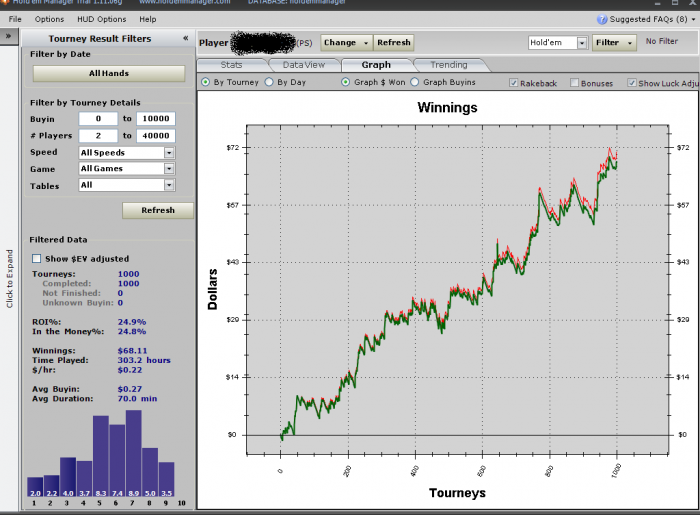Click the All Hands date filter button
This screenshot has width=700, height=515.
(109, 74)
